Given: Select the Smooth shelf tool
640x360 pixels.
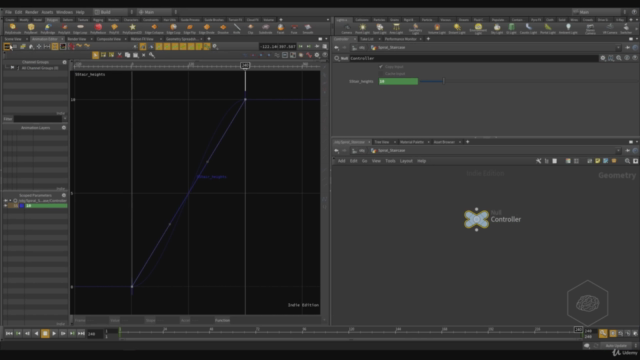Looking at the screenshot, I should [x=308, y=29].
